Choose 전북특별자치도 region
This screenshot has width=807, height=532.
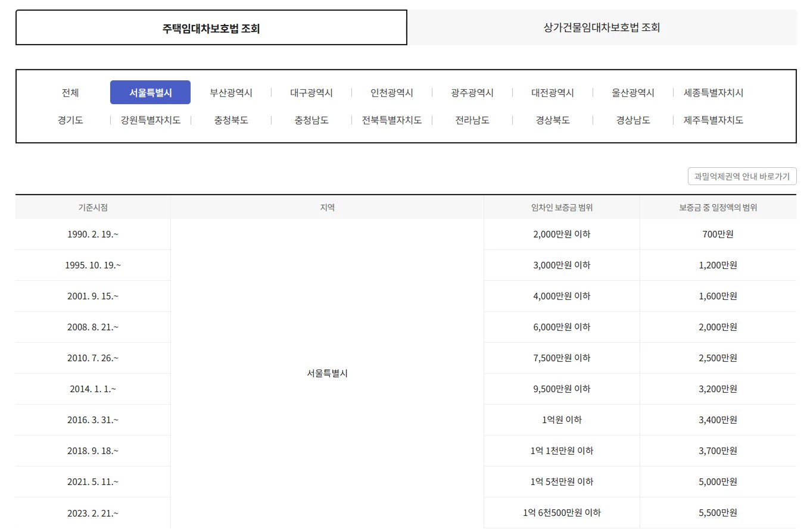[x=392, y=120]
